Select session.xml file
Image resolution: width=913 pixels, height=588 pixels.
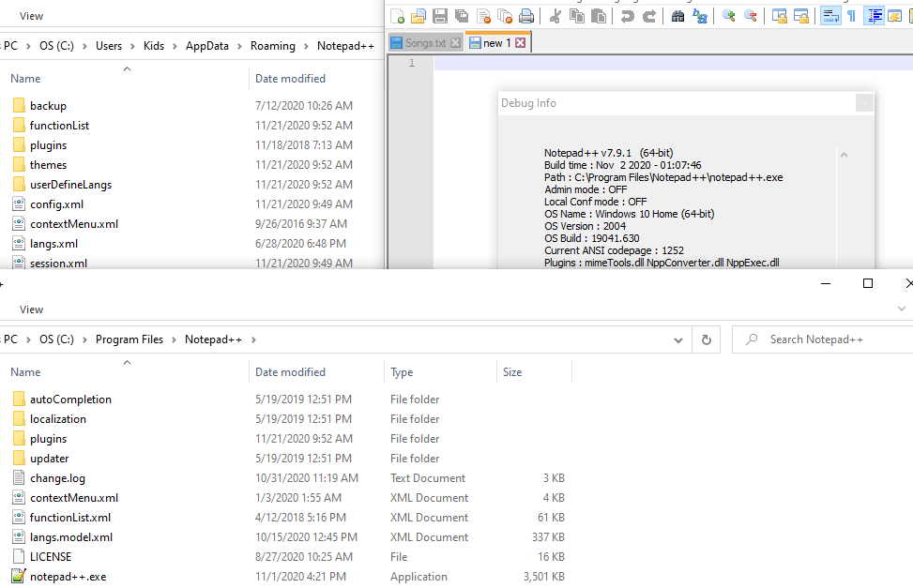(x=58, y=264)
